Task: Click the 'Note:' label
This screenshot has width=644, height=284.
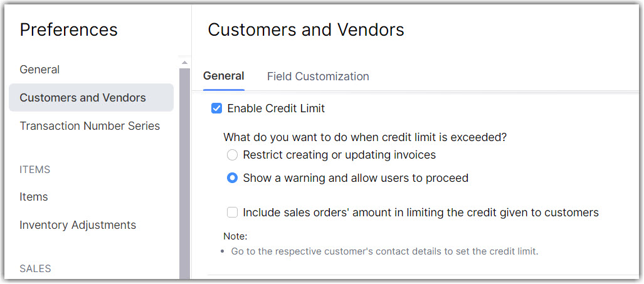Action: (236, 236)
